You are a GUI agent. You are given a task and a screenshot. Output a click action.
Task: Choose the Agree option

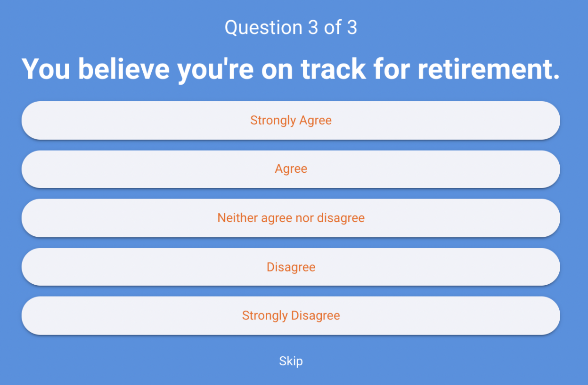pos(291,169)
